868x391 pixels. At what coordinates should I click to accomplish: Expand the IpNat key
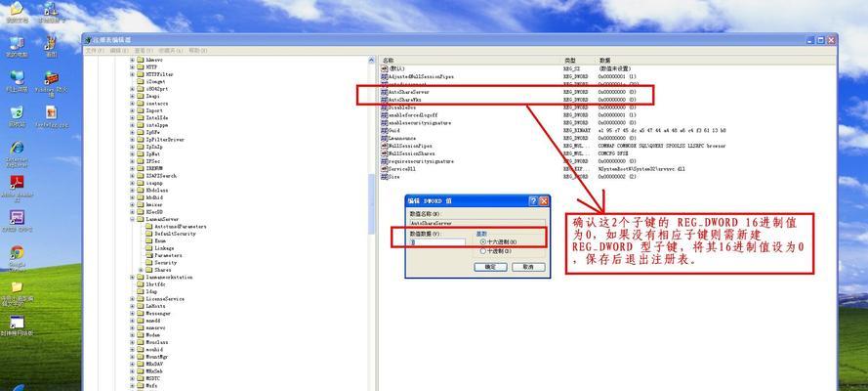[x=133, y=154]
